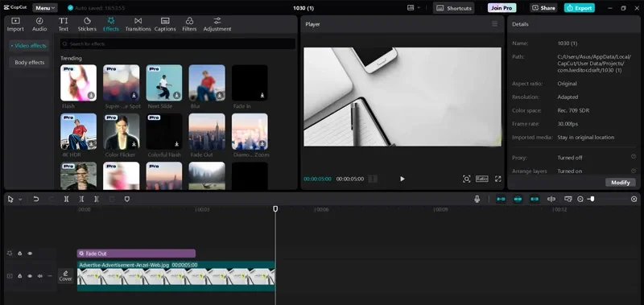Open the Text tab

tap(64, 25)
